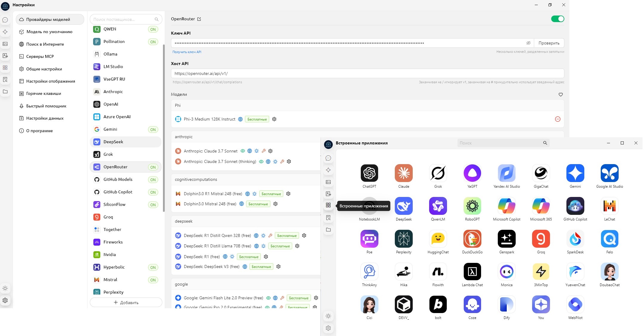Click provider list vertical scrollbar
Image resolution: width=644 pixels, height=336 pixels.
[x=164, y=128]
